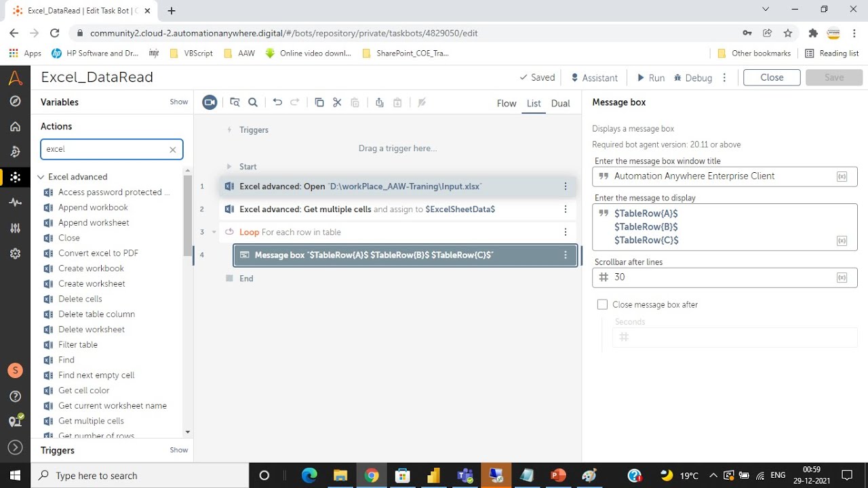
Task: Enable Close message box after checkbox
Action: coord(602,305)
